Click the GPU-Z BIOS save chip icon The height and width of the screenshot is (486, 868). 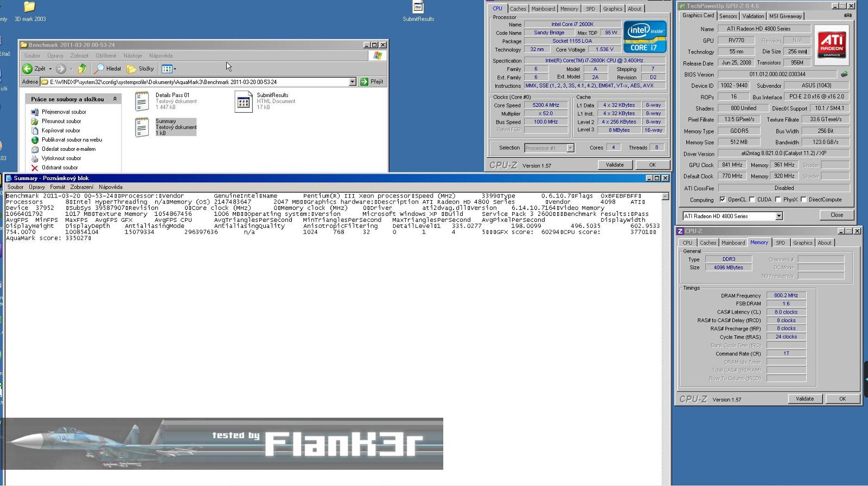click(844, 74)
